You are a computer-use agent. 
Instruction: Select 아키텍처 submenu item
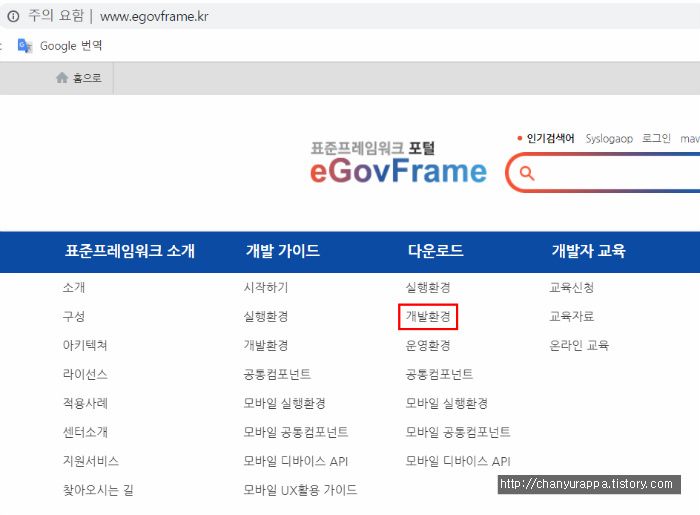85,345
